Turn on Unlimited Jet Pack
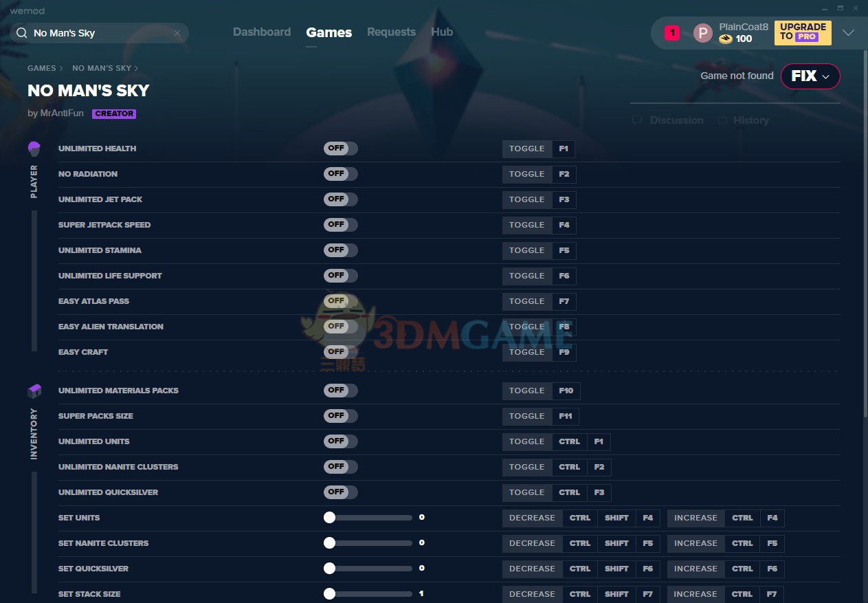The width and height of the screenshot is (868, 603). pos(341,199)
